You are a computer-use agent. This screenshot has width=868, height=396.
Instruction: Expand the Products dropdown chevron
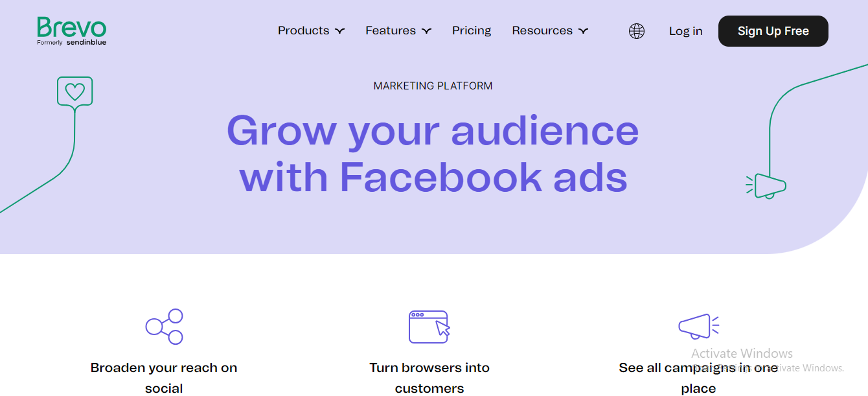click(x=339, y=31)
